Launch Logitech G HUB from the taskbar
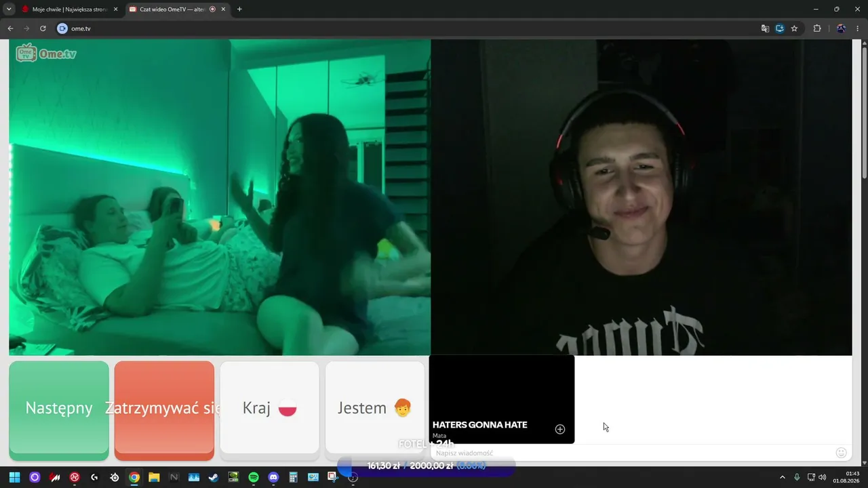This screenshot has height=488, width=868. click(x=94, y=477)
